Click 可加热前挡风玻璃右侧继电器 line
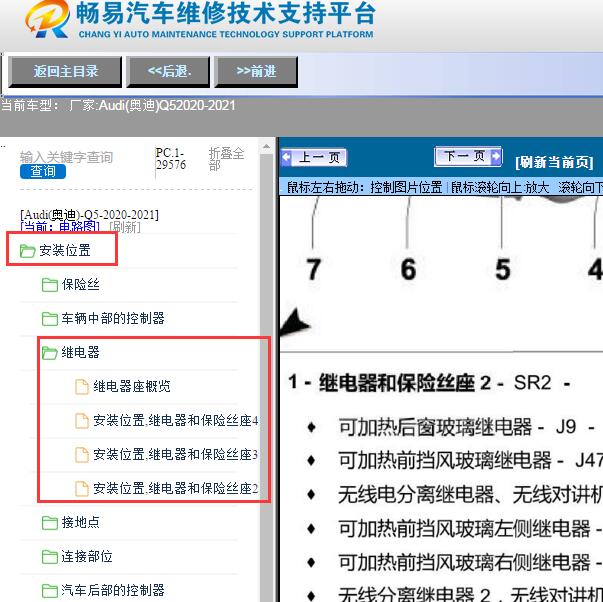Viewport: 603px width, 602px height. [470, 562]
